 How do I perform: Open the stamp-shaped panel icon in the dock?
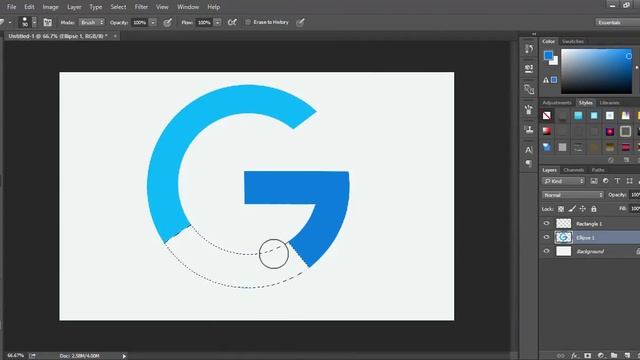(x=529, y=130)
